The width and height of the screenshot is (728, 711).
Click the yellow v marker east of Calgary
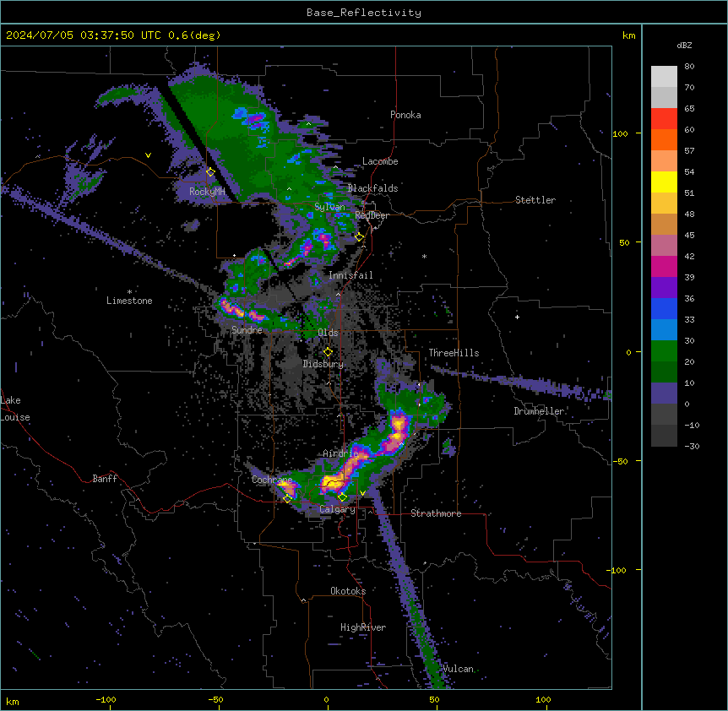click(362, 493)
